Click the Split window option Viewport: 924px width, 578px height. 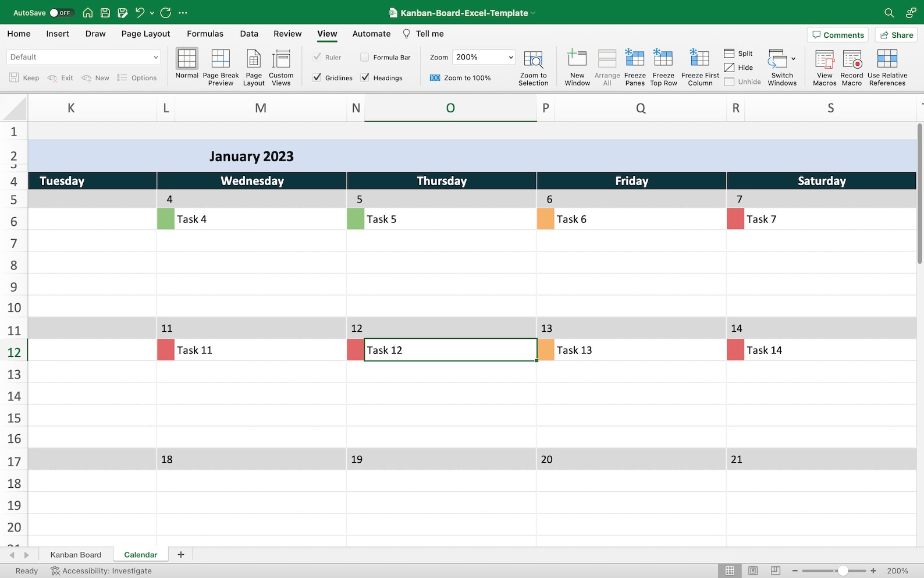(738, 53)
